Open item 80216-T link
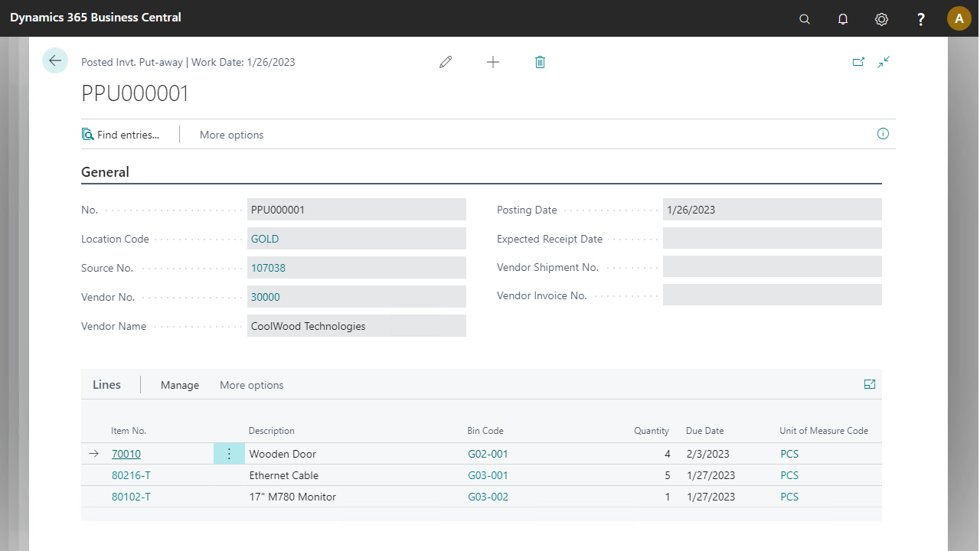This screenshot has height=551, width=980. (131, 475)
